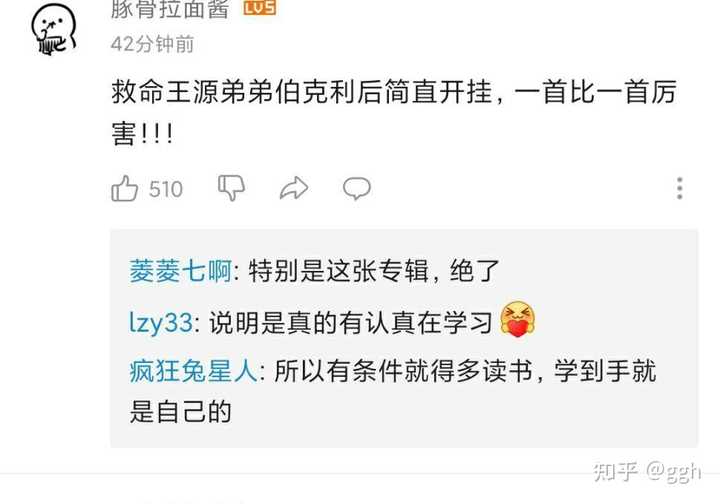Dislike the comment with thumbs-down icon
This screenshot has height=504, width=720.
coord(231,187)
